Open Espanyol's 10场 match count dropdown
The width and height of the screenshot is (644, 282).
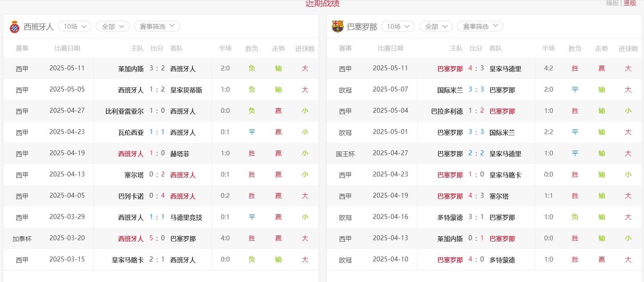tap(75, 26)
